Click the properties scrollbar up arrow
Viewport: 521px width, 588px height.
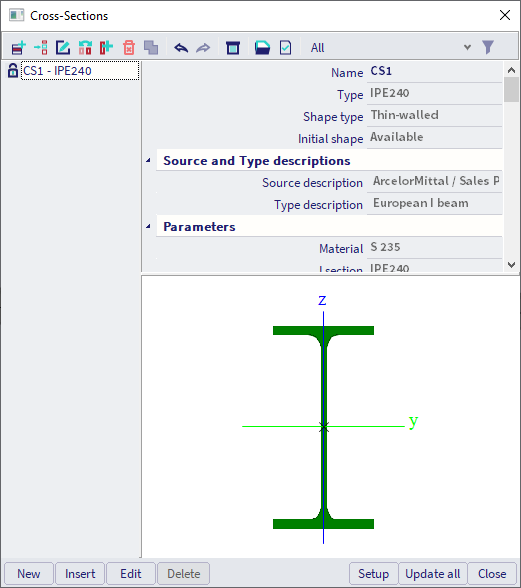tap(511, 70)
